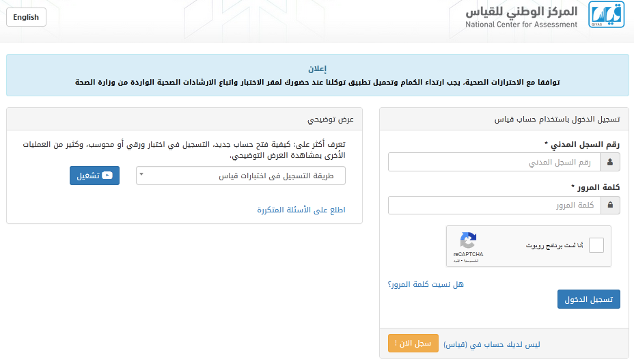Open اطلع على الأسئلة المتكررة FAQ link
This screenshot has width=634, height=364.
[301, 210]
